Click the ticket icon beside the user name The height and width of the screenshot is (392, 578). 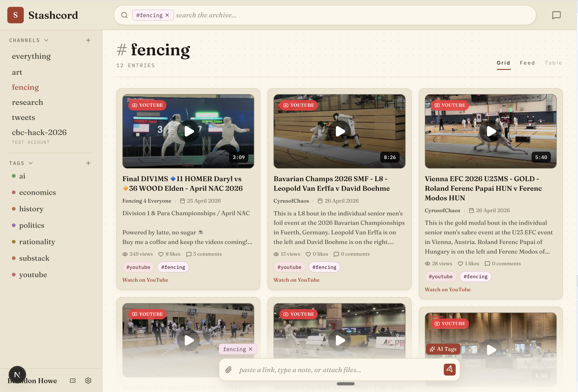(x=73, y=381)
